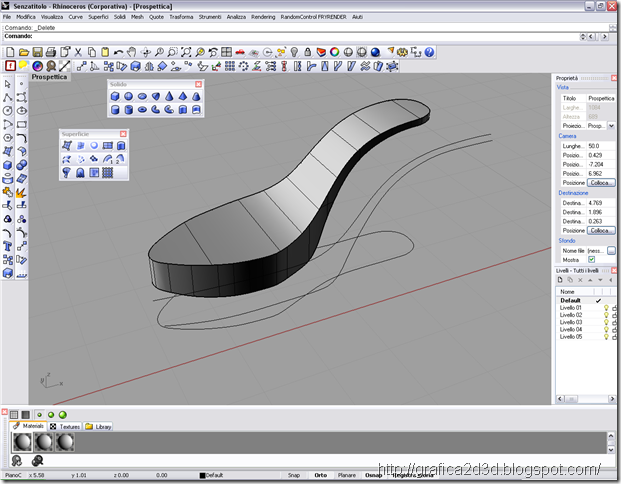Click the Cone icon in Solido palette

pos(169,96)
